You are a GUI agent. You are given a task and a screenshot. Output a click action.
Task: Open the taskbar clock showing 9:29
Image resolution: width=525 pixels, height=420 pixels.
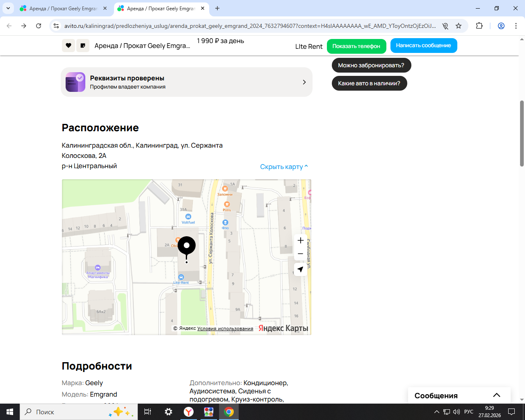pyautogui.click(x=489, y=412)
